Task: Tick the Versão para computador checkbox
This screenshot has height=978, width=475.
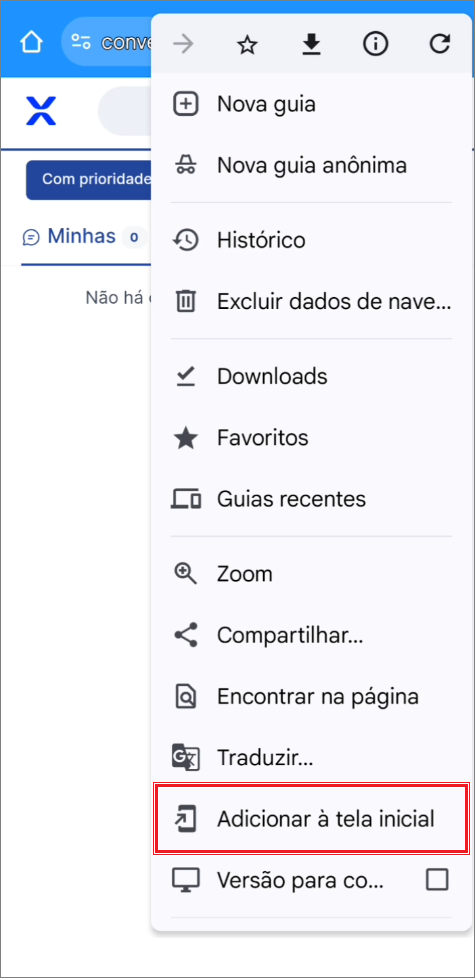Action: pos(437,880)
